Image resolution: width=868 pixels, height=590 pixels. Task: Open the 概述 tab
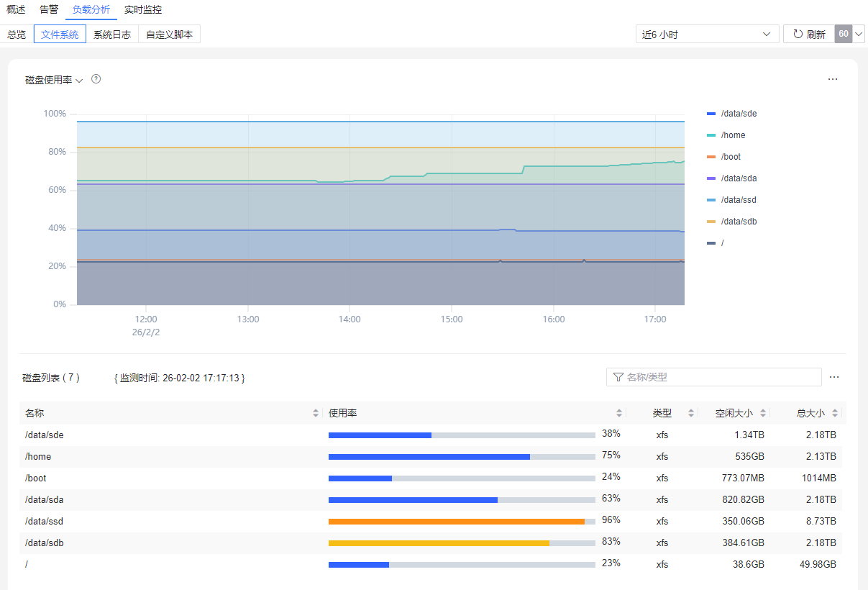(x=16, y=10)
